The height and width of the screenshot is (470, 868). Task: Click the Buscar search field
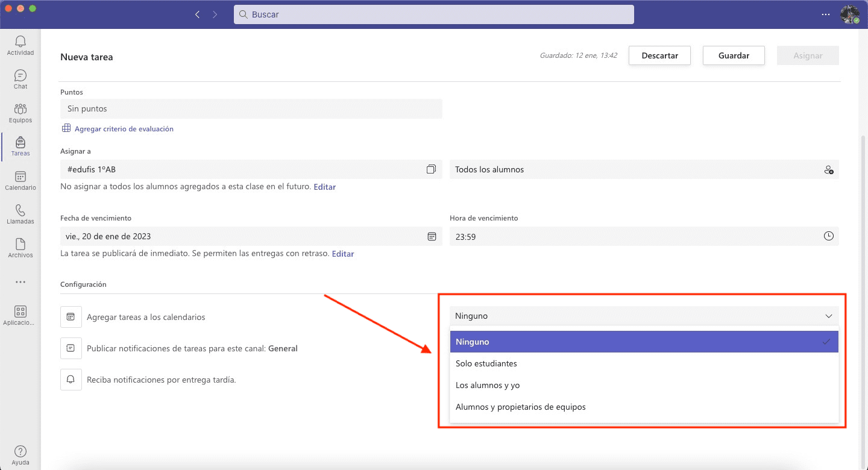(x=434, y=14)
